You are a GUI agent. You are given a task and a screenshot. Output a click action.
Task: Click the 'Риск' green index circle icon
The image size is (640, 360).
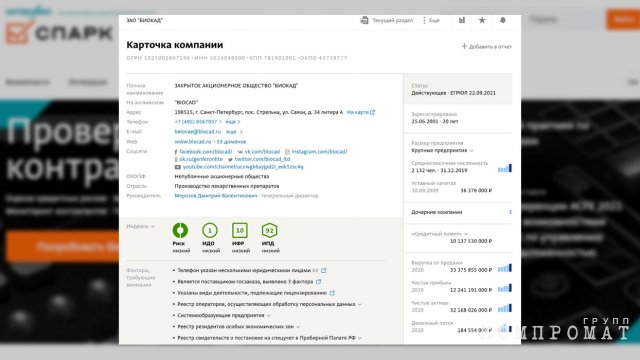point(180,230)
